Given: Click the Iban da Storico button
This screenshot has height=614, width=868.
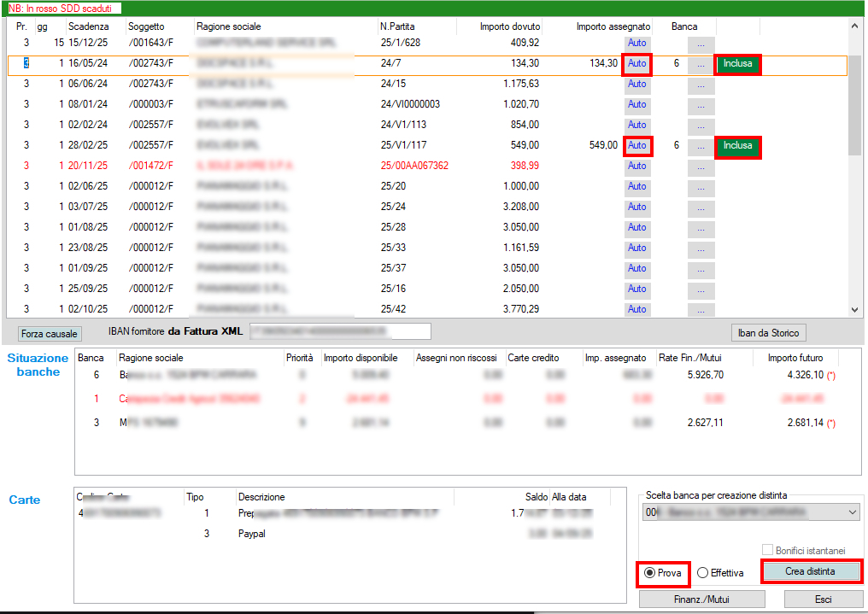Looking at the screenshot, I should 769,333.
